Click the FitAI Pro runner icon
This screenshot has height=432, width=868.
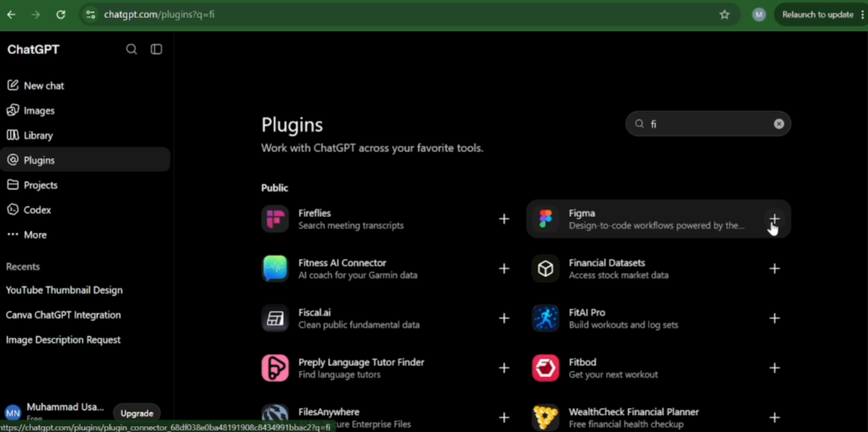545,318
